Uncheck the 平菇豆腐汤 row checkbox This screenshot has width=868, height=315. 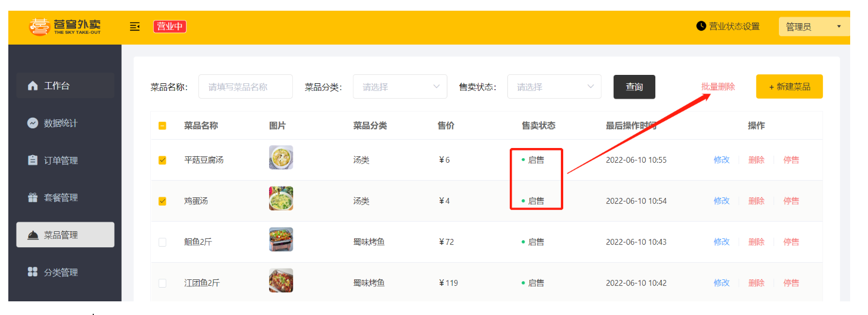[162, 160]
